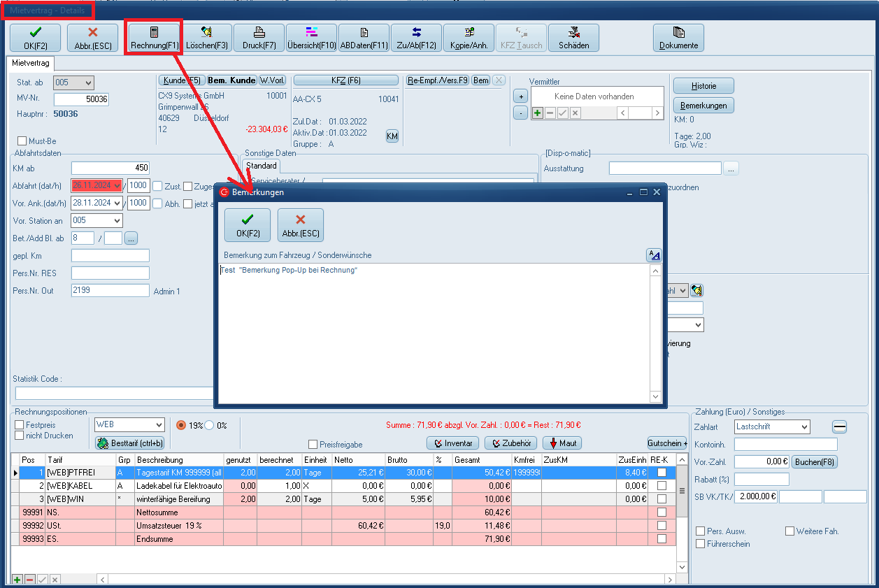Expand the Vor. Station an dropdown

click(x=115, y=221)
